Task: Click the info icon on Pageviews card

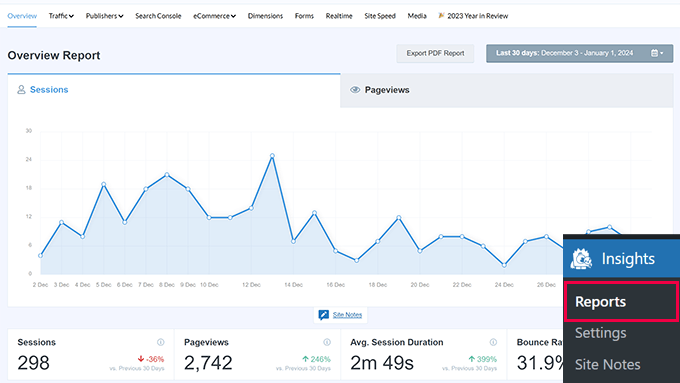Action: (x=327, y=342)
